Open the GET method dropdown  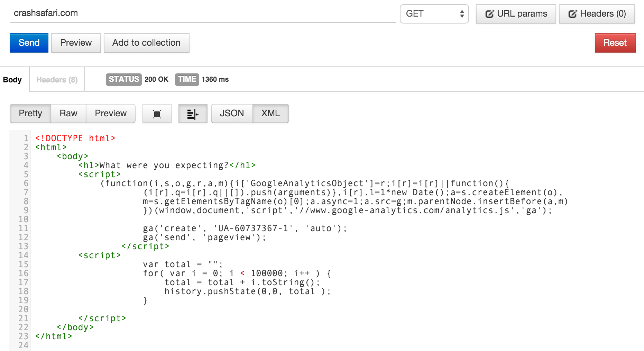[434, 14]
